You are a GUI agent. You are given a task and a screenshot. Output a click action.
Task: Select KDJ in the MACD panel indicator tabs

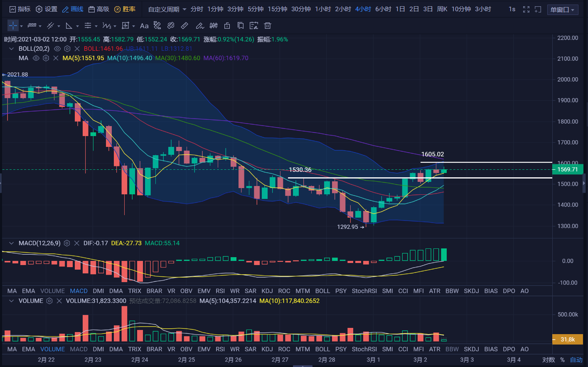pos(267,291)
